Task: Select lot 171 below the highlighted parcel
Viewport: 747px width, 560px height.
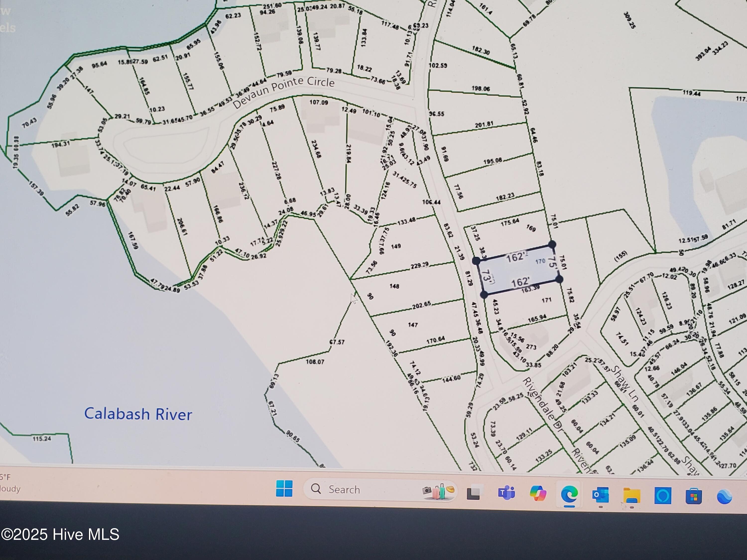Action: coord(546,300)
